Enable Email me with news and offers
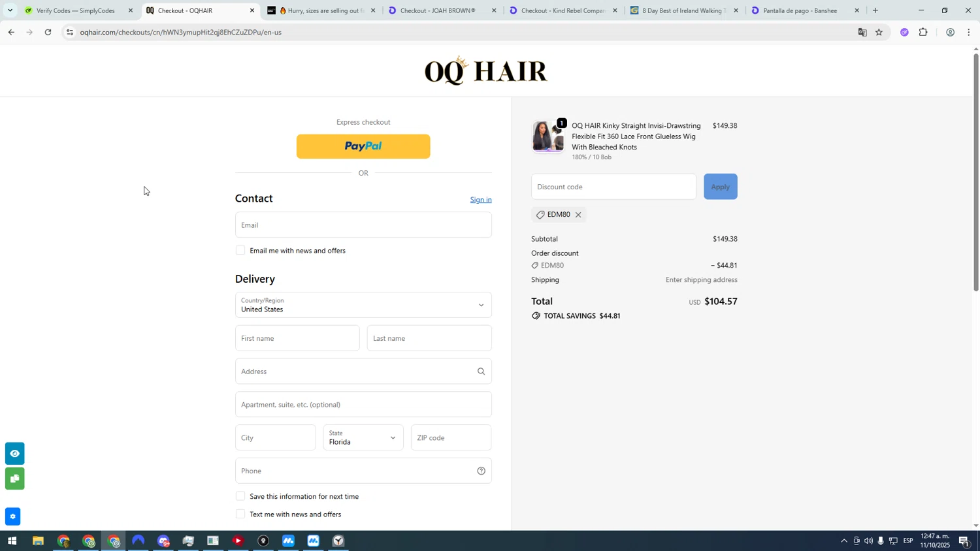This screenshot has height=551, width=980. pos(240,251)
